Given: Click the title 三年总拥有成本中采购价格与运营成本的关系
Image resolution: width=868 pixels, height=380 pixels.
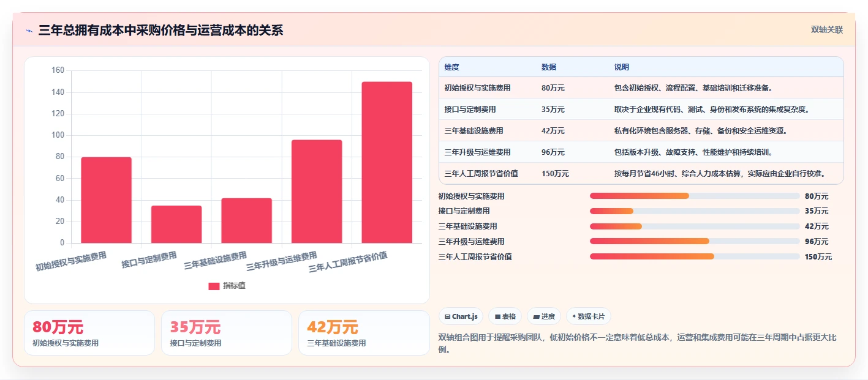Looking at the screenshot, I should coord(160,31).
